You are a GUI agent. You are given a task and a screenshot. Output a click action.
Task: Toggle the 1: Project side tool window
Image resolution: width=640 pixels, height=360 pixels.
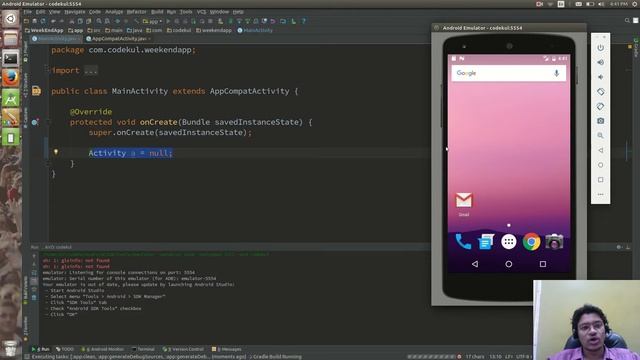(x=26, y=52)
